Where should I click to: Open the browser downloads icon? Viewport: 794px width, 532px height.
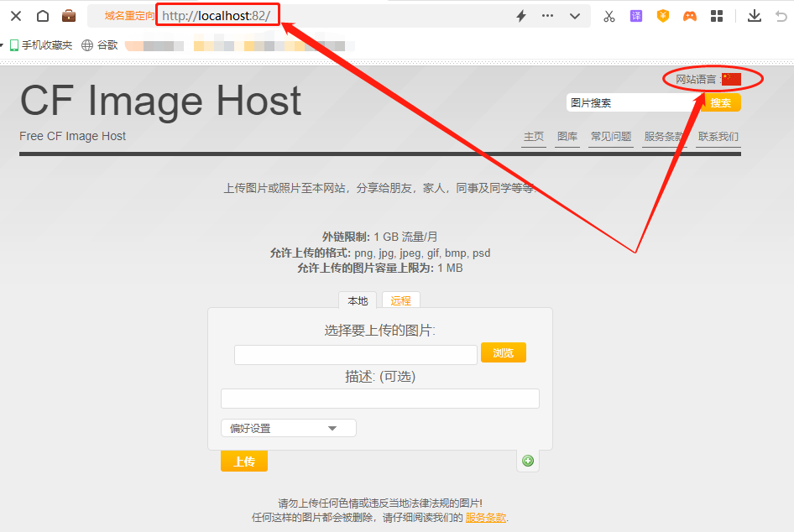[755, 16]
